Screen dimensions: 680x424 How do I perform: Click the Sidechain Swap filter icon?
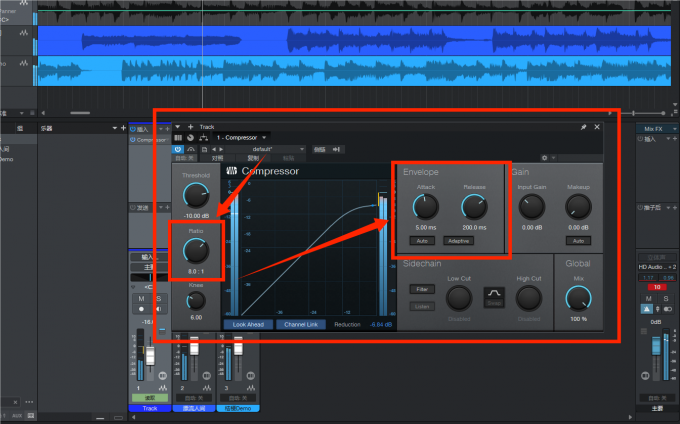click(496, 297)
